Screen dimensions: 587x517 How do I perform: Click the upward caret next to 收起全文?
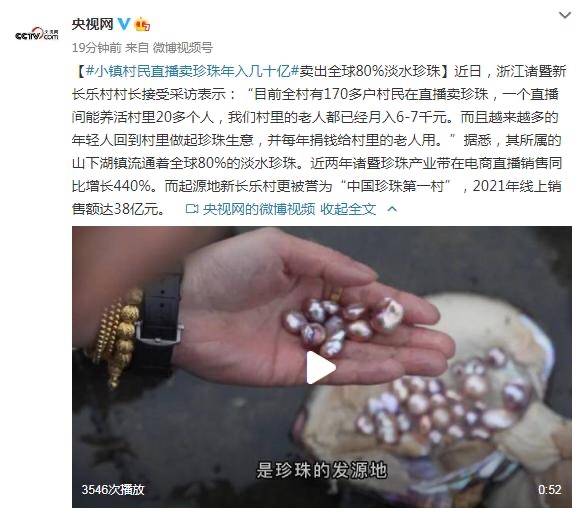click(x=392, y=209)
